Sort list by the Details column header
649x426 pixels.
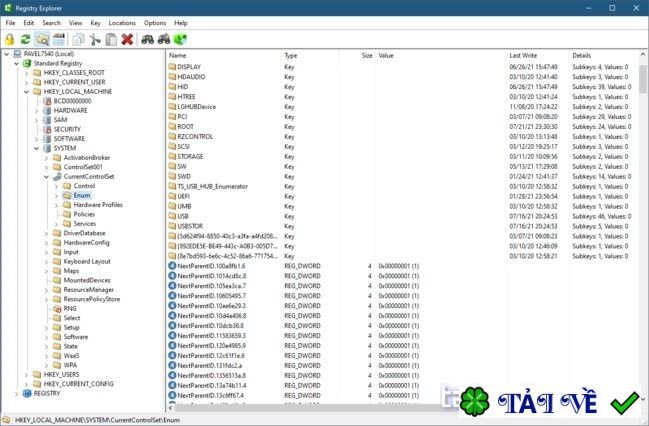point(604,55)
